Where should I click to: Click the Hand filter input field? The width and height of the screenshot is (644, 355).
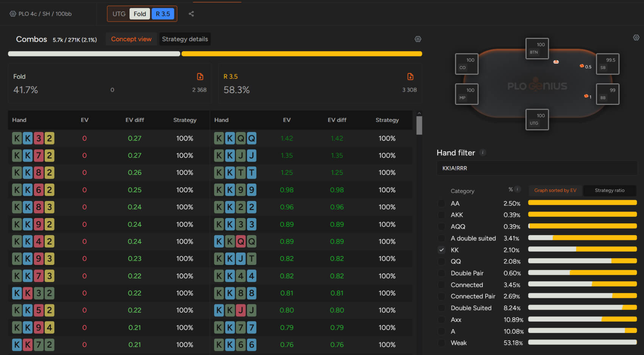(x=536, y=168)
